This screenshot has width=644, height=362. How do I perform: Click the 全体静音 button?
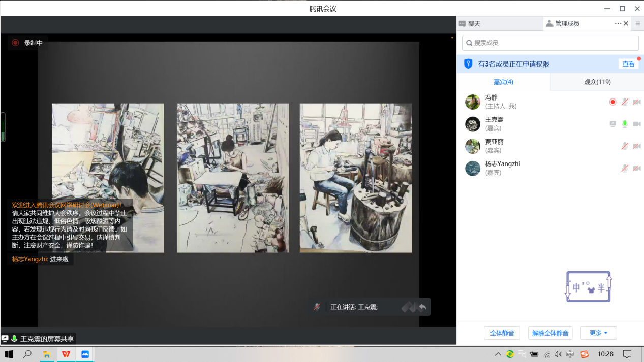point(502,333)
